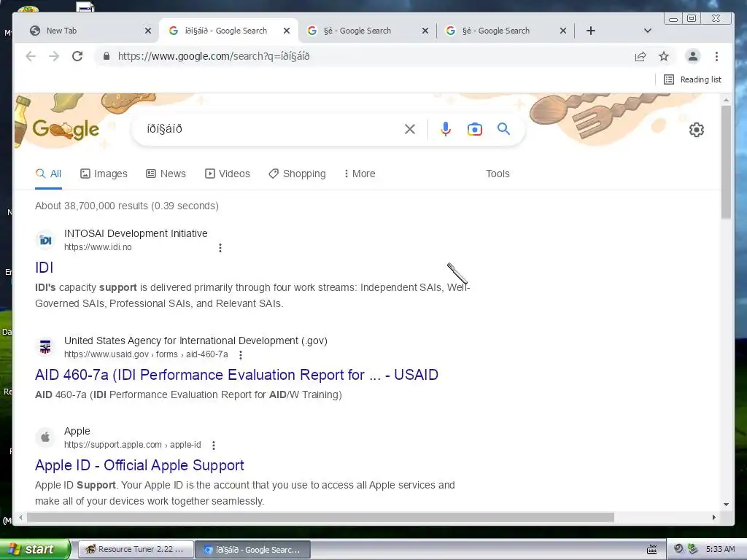Click the horizontal scrollbar right arrow
Viewport: 747px width, 560px height.
(x=713, y=517)
